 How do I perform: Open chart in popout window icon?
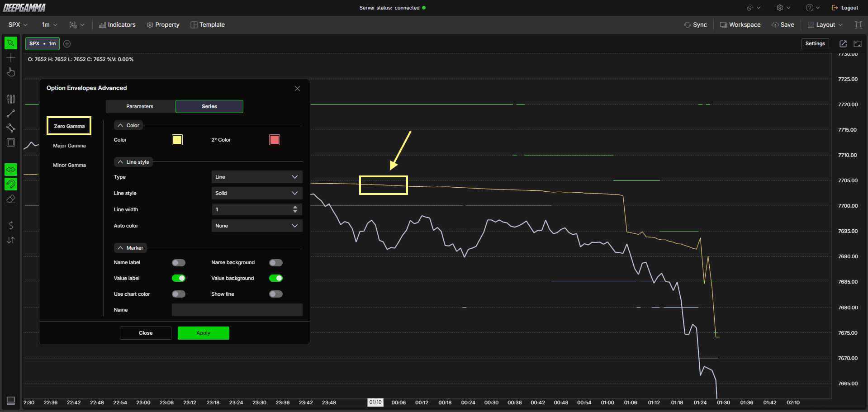(x=843, y=44)
